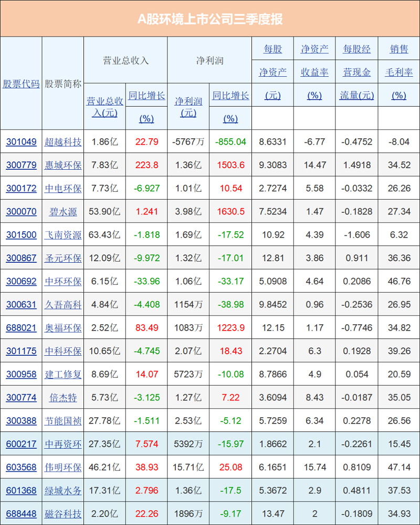The width and height of the screenshot is (420, 525).
Task: Select revenue value 63.43亿
Action: coord(104,235)
